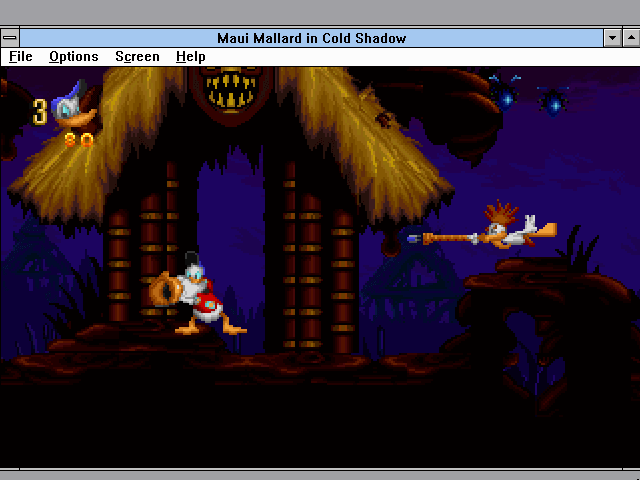Click the left glowing blue bug in the sky
Image resolution: width=640 pixels, height=480 pixels.
[x=507, y=95]
